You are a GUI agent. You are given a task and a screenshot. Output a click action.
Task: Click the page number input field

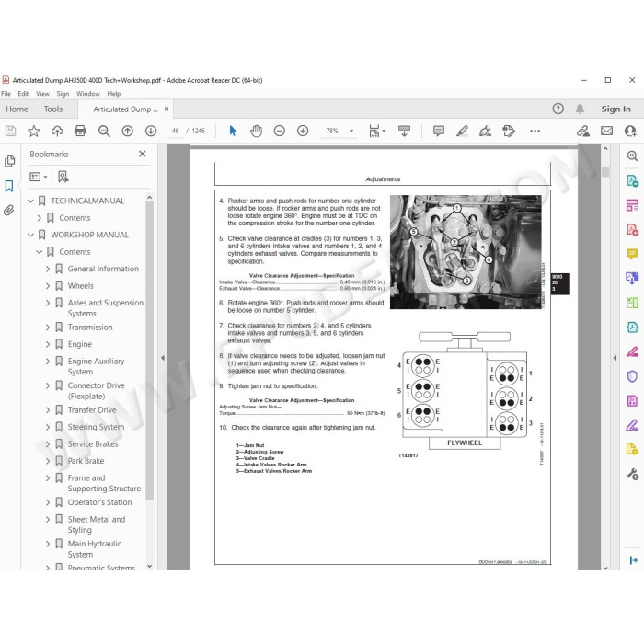[176, 131]
